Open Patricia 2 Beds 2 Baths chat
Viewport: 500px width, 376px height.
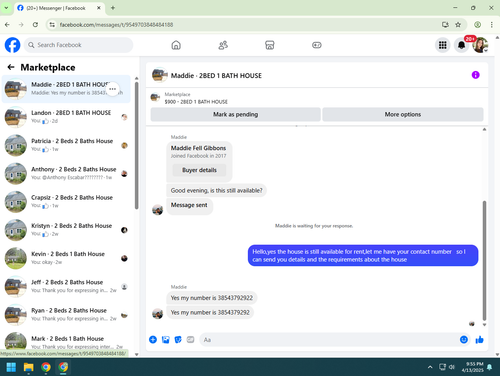[66, 145]
